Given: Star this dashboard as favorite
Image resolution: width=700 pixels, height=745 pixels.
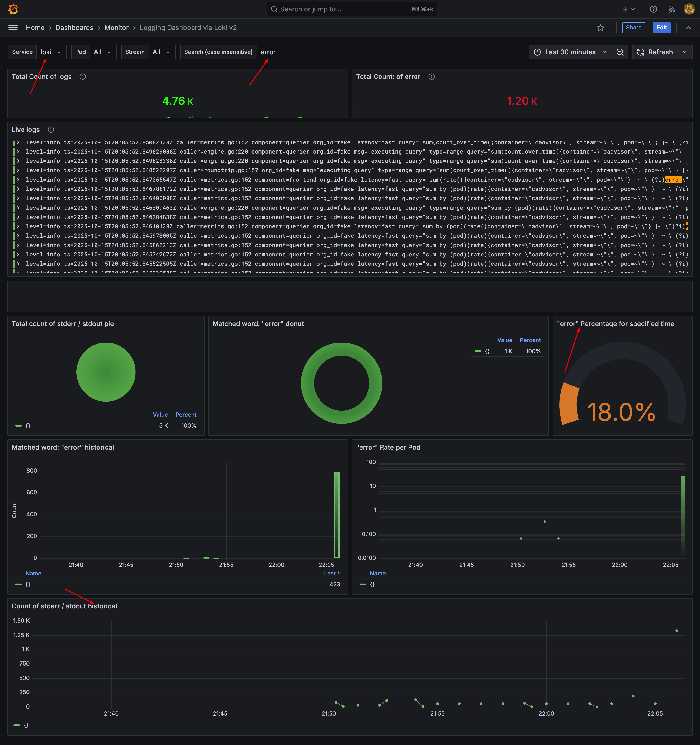Looking at the screenshot, I should point(600,28).
